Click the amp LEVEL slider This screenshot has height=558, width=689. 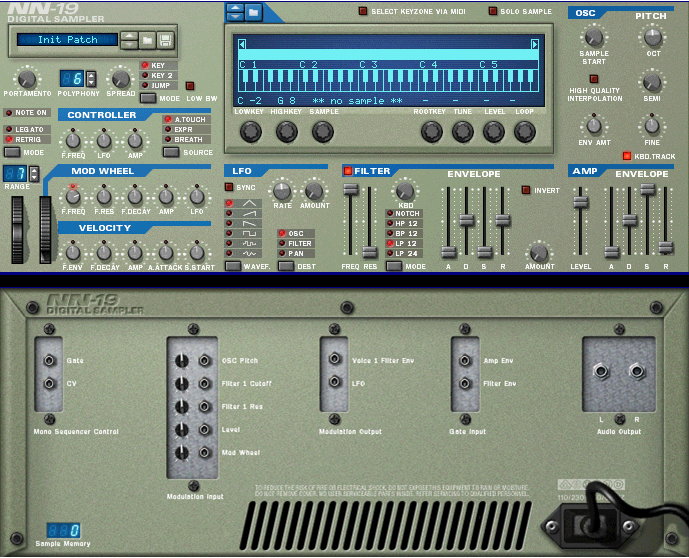580,202
